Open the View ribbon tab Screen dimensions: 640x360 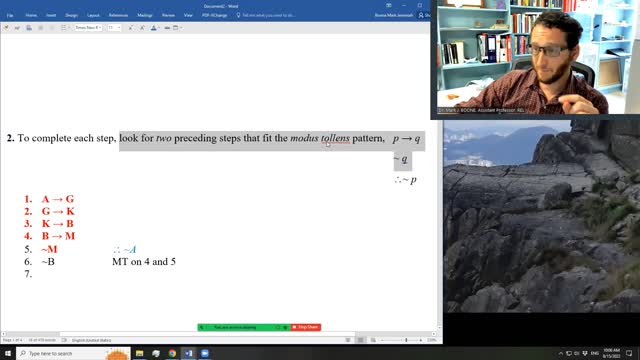(x=188, y=15)
